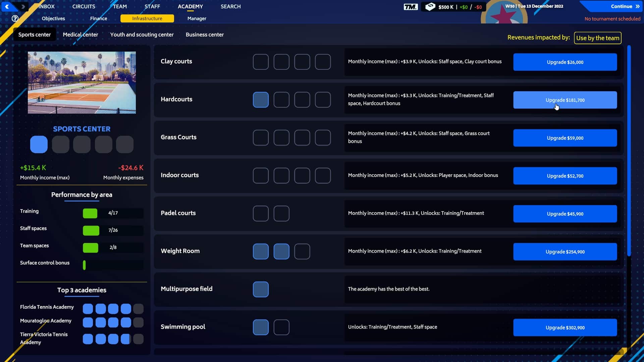Switch to the Medical center tab
644x362 pixels.
pyautogui.click(x=80, y=35)
